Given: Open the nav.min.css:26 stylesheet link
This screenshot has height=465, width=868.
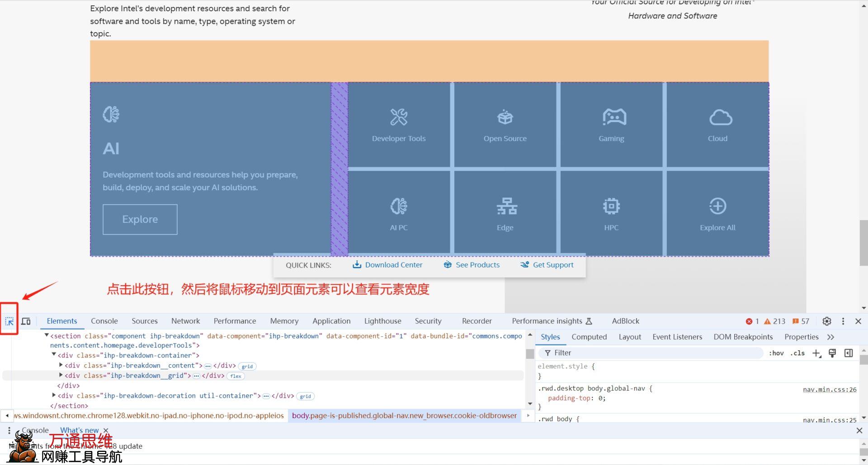Looking at the screenshot, I should pyautogui.click(x=829, y=389).
